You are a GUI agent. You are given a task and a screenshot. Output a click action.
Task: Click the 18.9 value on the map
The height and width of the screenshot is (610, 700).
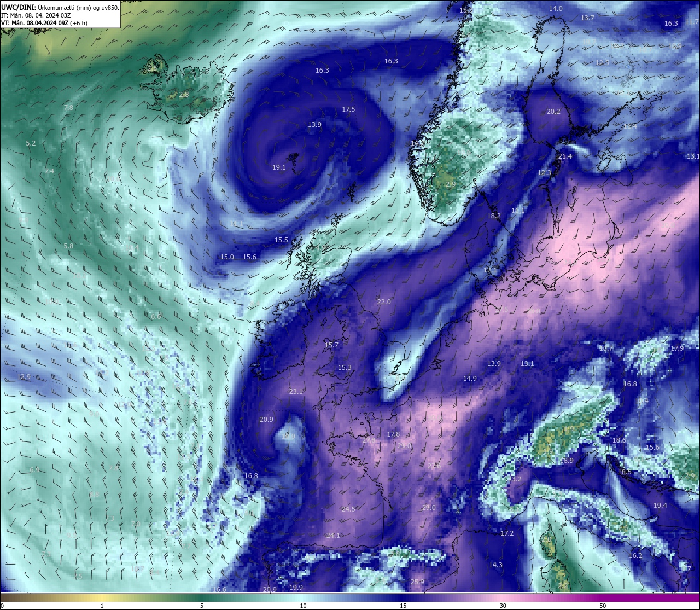(x=567, y=461)
